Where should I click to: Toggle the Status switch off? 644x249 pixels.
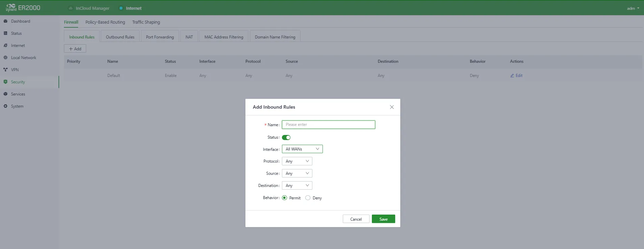(x=286, y=137)
